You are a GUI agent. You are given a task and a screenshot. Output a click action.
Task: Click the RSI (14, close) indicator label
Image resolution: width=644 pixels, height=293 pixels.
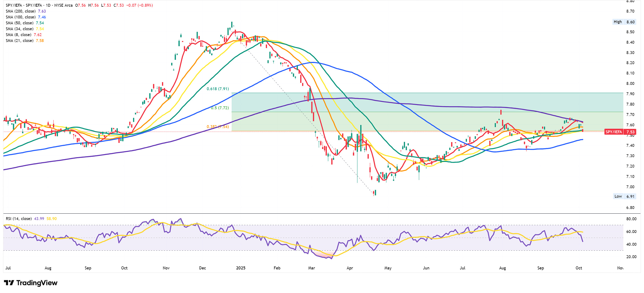pos(19,219)
